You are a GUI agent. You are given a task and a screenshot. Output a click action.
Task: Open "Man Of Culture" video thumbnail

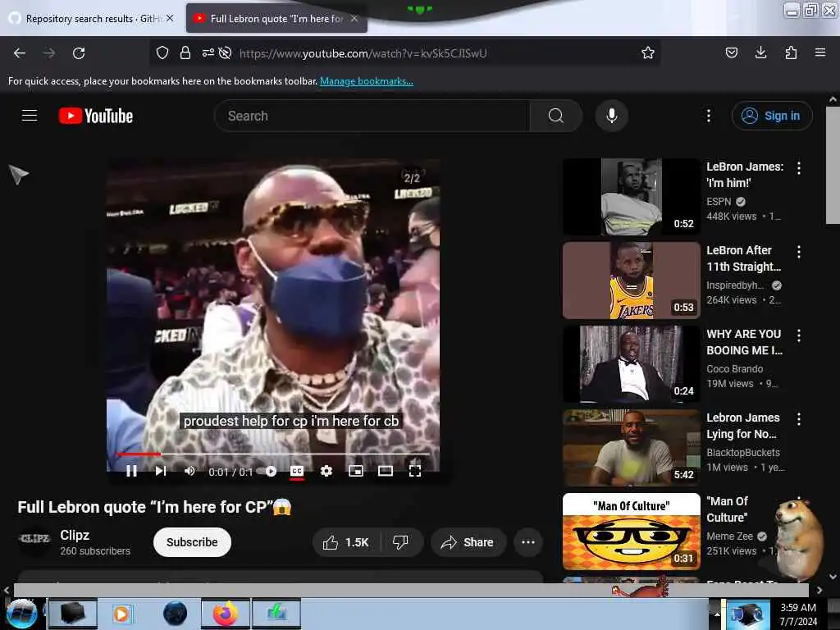point(631,531)
